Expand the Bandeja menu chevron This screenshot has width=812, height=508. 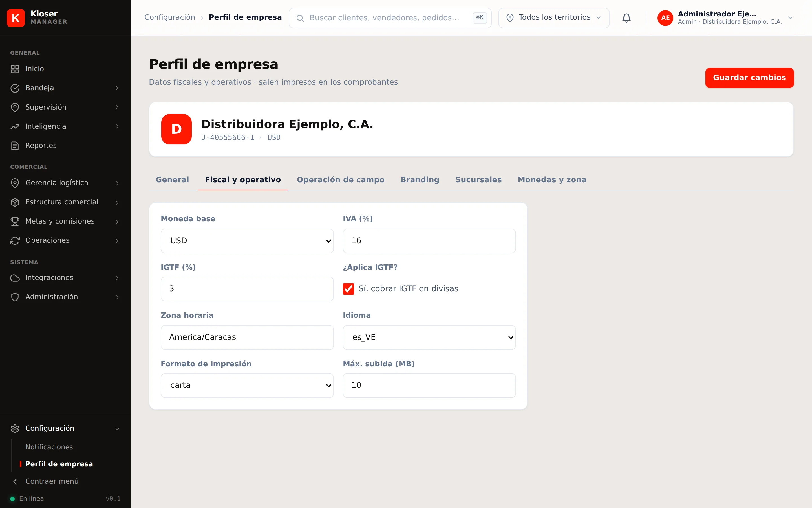[x=117, y=88]
